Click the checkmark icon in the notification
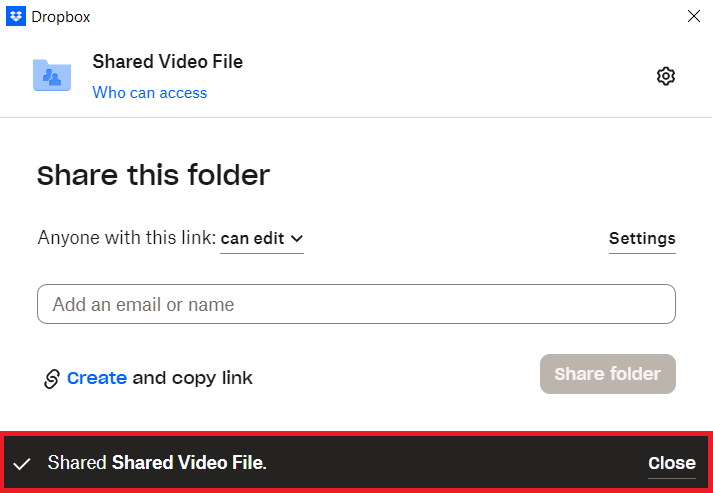 coord(21,463)
